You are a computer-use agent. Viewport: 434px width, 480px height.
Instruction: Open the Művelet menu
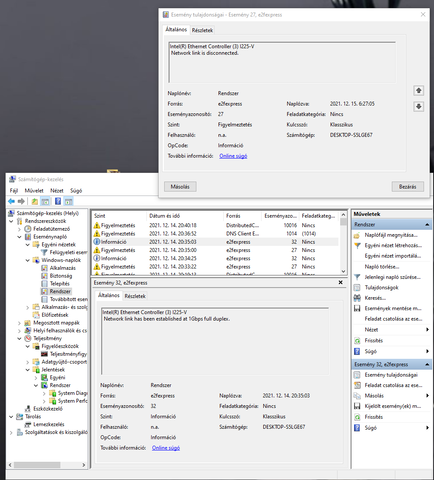(x=34, y=190)
